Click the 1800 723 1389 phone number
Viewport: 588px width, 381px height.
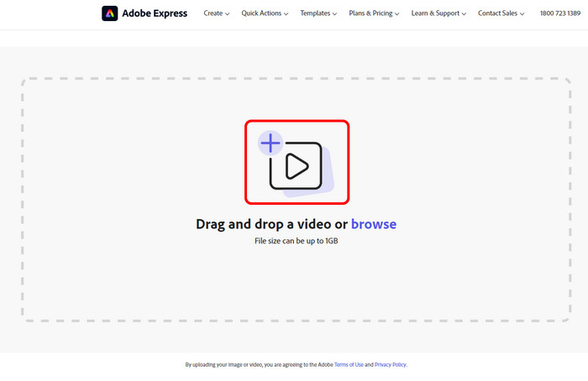click(560, 13)
